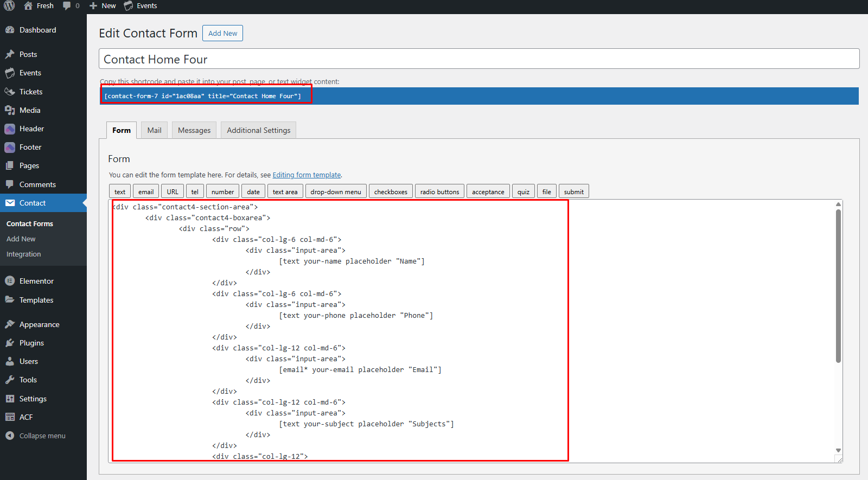Insert a text tag
This screenshot has width=868, height=480.
(120, 191)
